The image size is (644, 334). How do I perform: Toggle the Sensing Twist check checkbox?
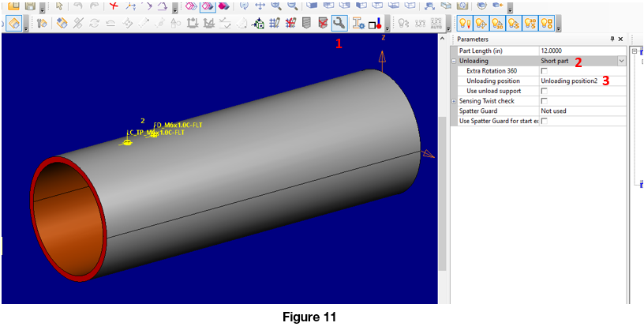point(544,101)
